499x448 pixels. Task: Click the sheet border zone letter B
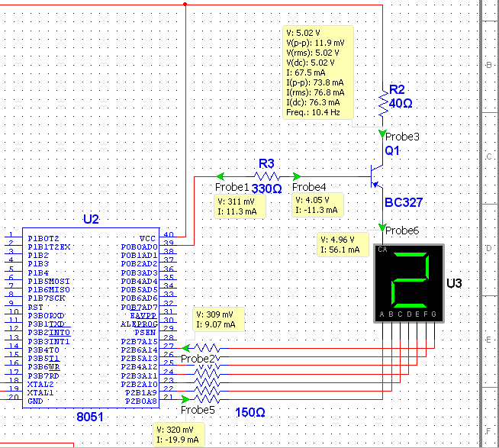pyautogui.click(x=489, y=65)
